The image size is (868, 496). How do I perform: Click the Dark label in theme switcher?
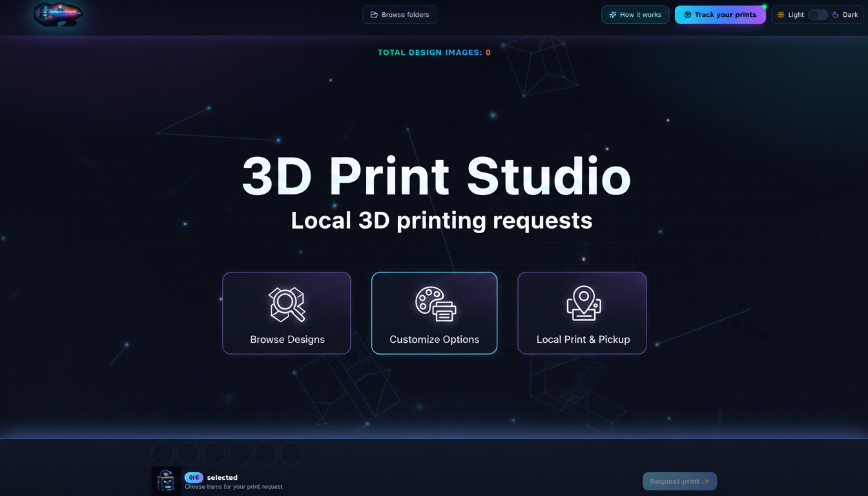(x=851, y=15)
